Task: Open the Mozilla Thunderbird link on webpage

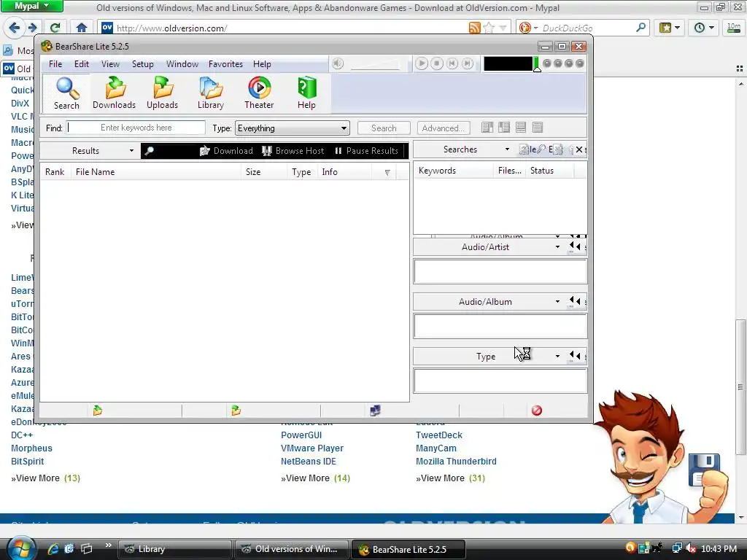Action: point(456,462)
